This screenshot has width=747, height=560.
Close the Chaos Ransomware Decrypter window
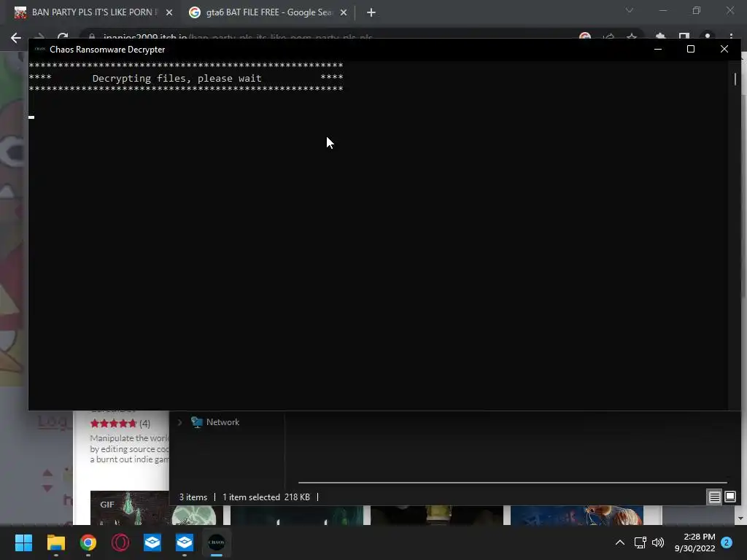point(724,49)
